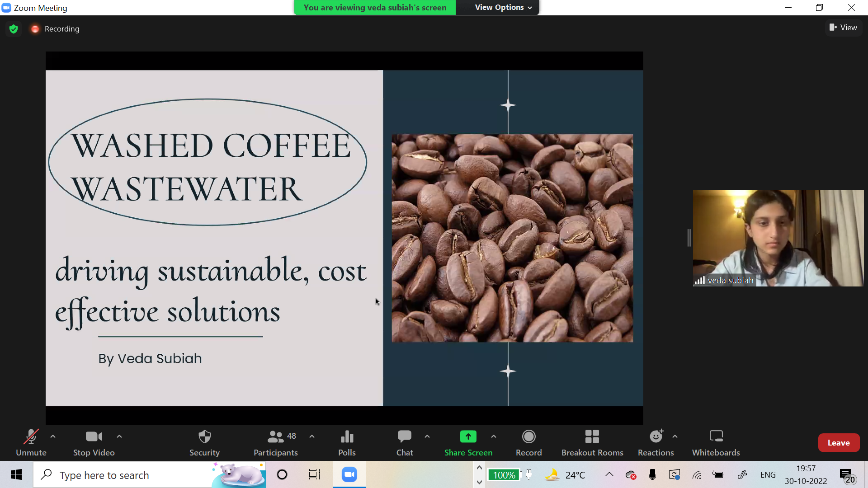Click the green Share Screen icon
This screenshot has height=488, width=868.
[x=468, y=437]
